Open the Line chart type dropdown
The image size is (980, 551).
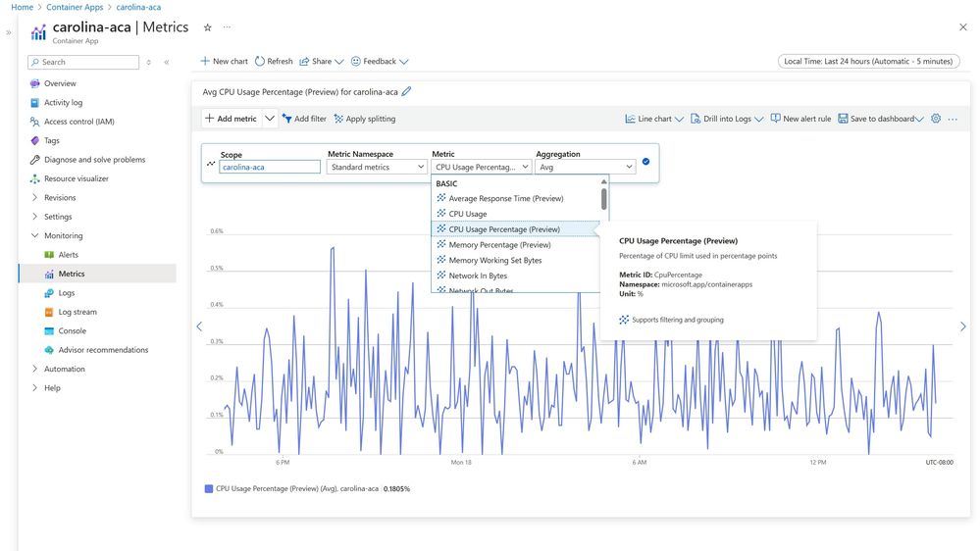tap(654, 119)
